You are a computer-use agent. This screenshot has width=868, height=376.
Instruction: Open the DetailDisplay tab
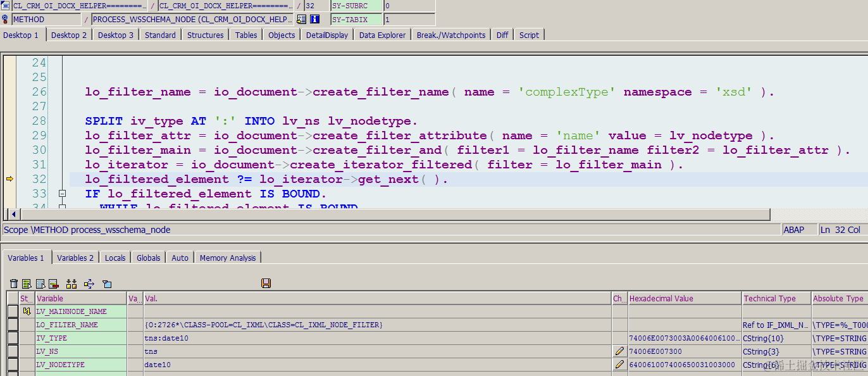(327, 35)
